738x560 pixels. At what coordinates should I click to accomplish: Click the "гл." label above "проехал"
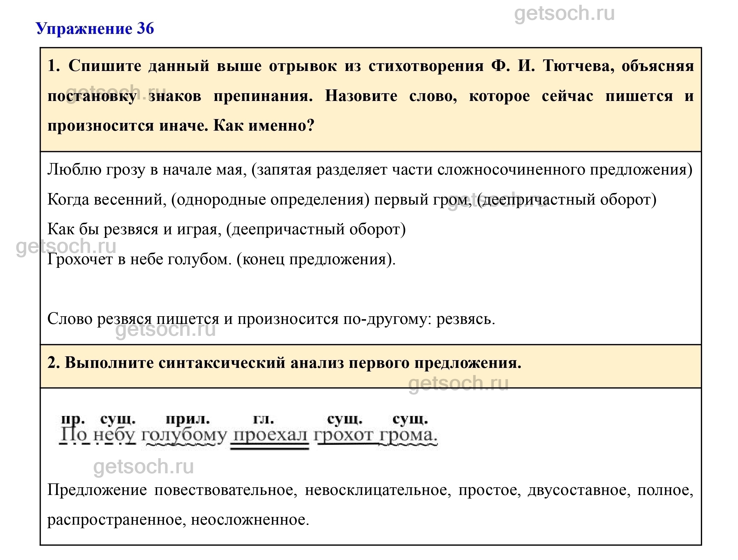point(263,419)
